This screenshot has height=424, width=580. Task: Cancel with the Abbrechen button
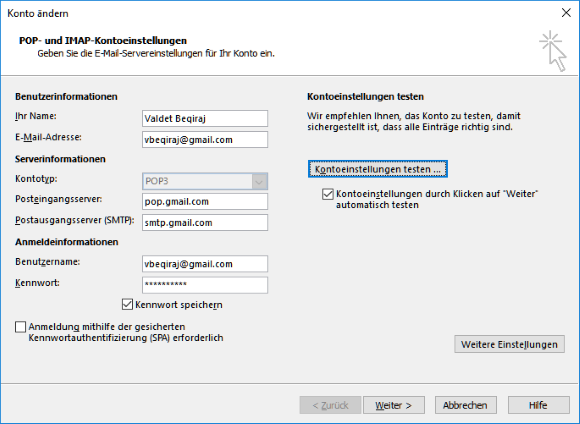[x=465, y=405]
